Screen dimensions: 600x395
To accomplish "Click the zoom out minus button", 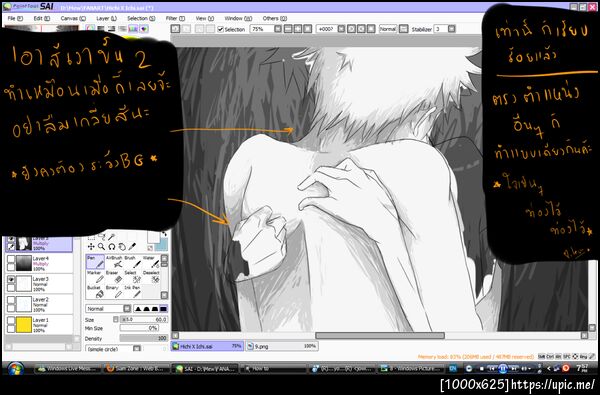I will click(x=288, y=29).
